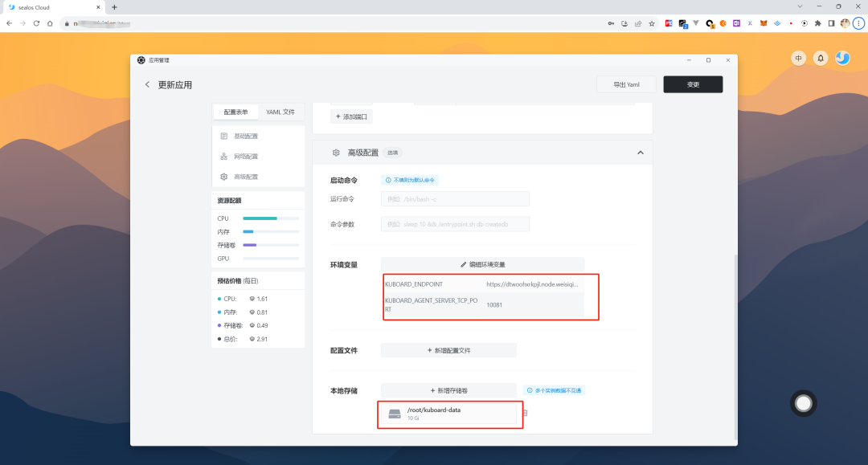
Task: Click the 多个实例数据不互通 info notice
Action: pos(555,390)
